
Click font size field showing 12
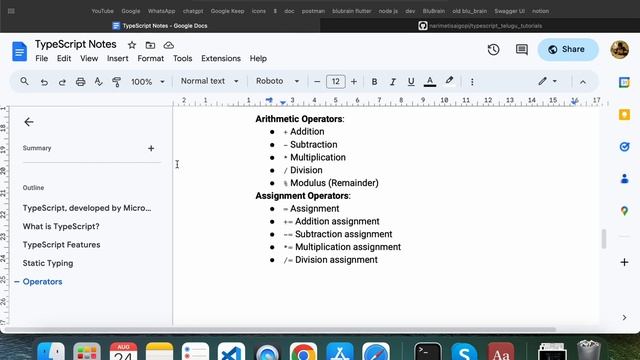(336, 82)
